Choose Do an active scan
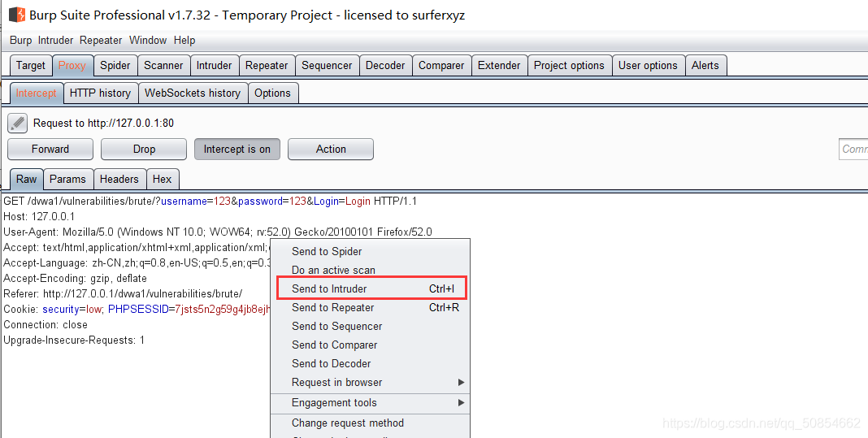Image resolution: width=868 pixels, height=438 pixels. click(370, 271)
